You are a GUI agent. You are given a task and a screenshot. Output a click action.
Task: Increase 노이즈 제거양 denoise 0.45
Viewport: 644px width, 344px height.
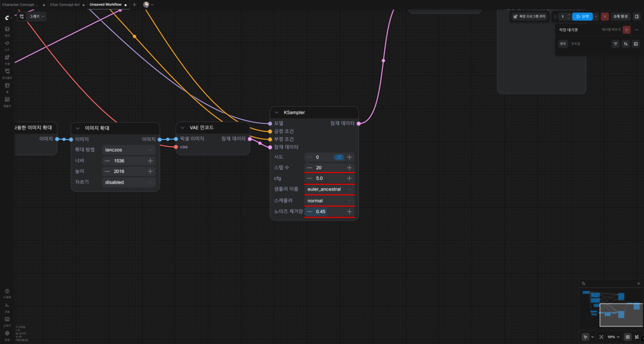349,212
